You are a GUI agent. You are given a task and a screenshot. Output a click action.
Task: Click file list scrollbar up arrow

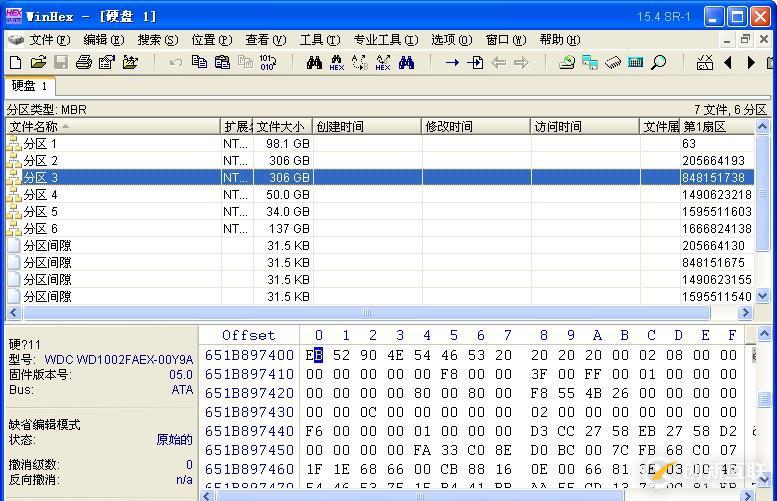pos(763,126)
